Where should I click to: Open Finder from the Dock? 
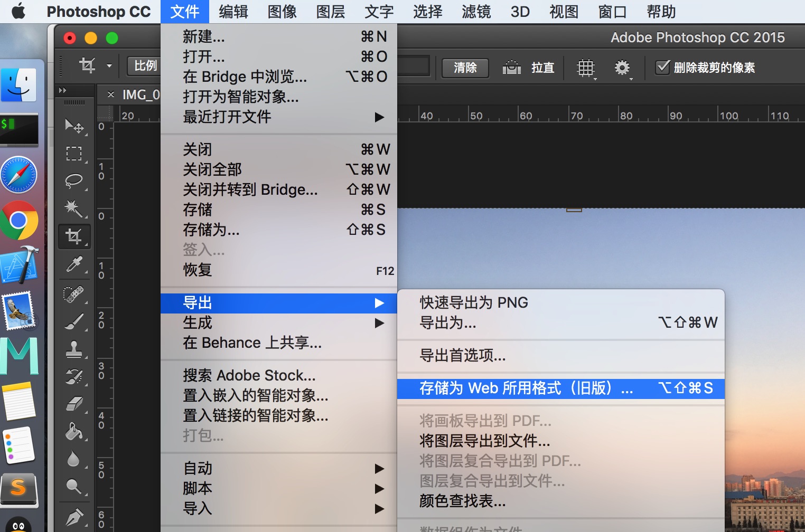(x=19, y=84)
